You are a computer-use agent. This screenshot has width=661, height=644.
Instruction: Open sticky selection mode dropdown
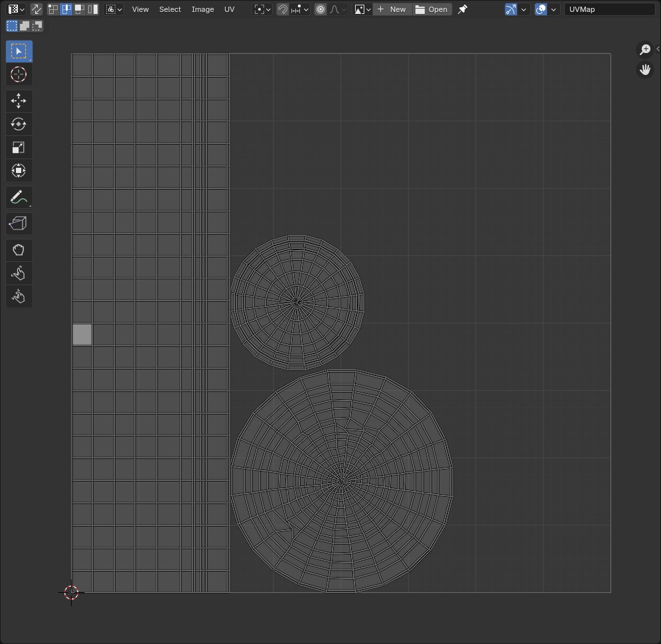114,9
